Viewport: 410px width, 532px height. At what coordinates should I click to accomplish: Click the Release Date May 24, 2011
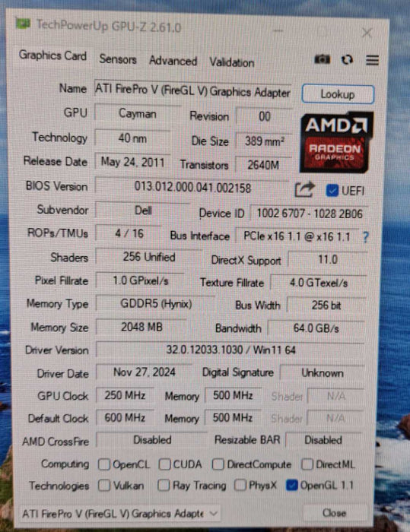(132, 162)
